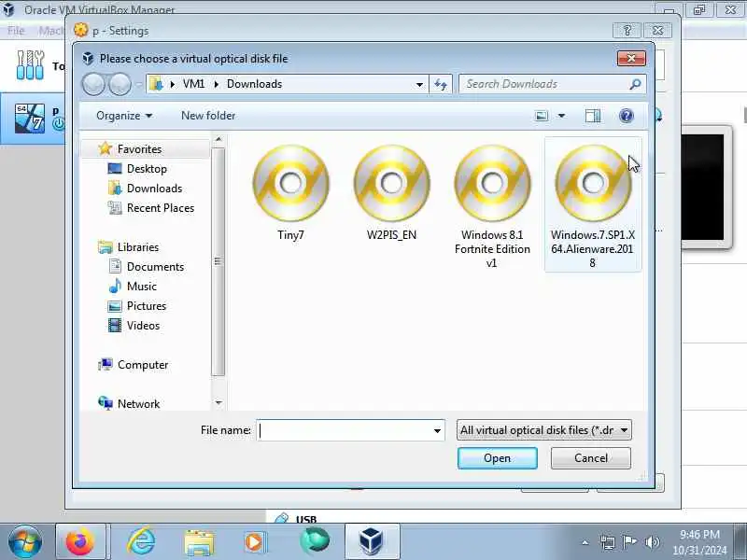Open the Windows Start menu
Image resolution: width=747 pixels, height=560 pixels.
(25, 541)
